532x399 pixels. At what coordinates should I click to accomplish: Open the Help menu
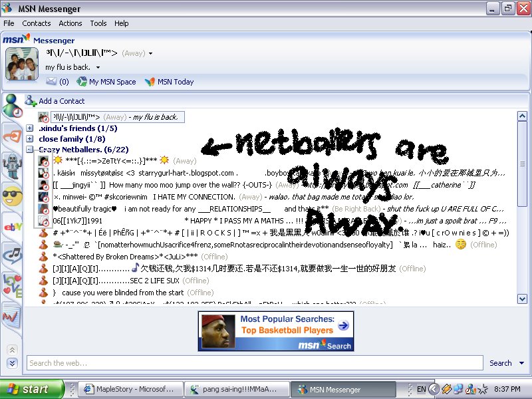point(122,23)
